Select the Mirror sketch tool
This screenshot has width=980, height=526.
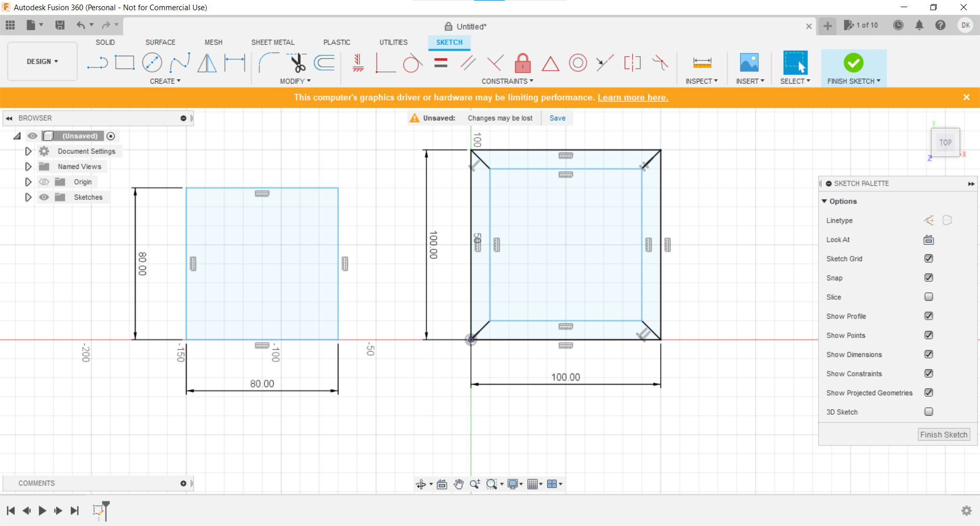pos(207,63)
